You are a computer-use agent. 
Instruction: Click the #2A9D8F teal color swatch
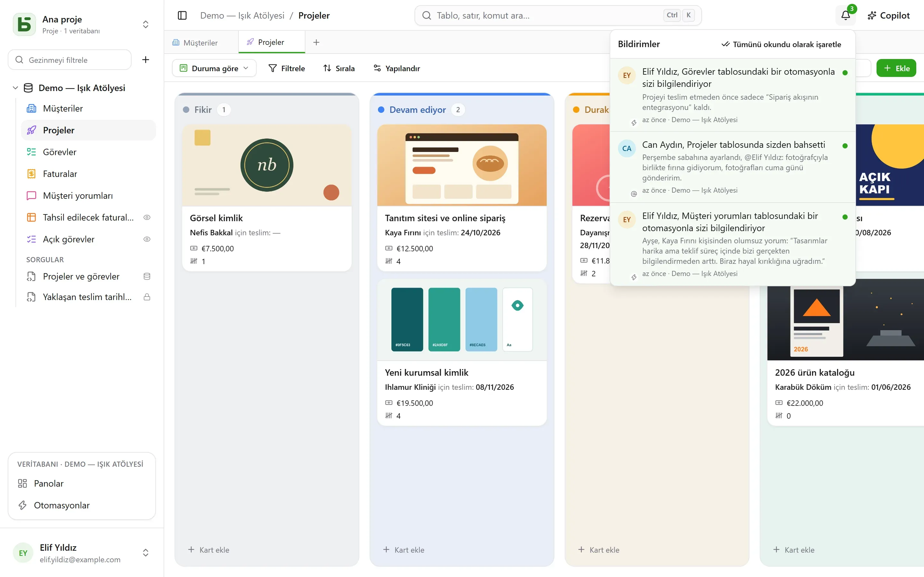(x=444, y=319)
